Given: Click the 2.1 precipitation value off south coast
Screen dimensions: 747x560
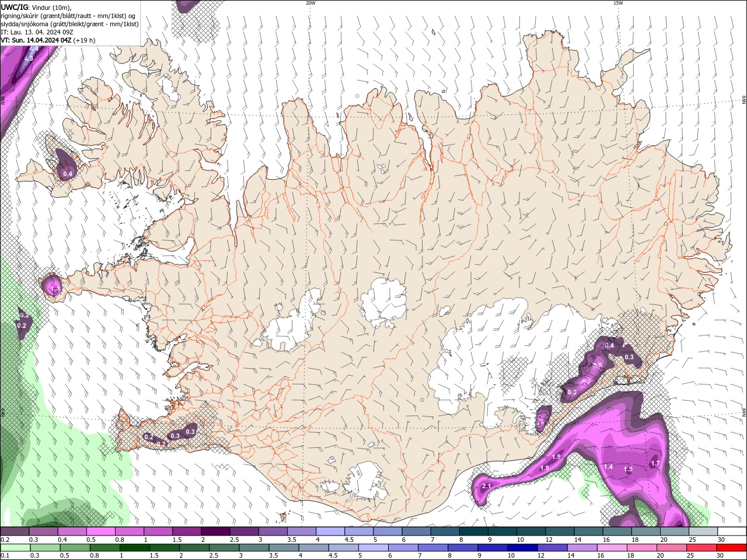Looking at the screenshot, I should point(487,486).
